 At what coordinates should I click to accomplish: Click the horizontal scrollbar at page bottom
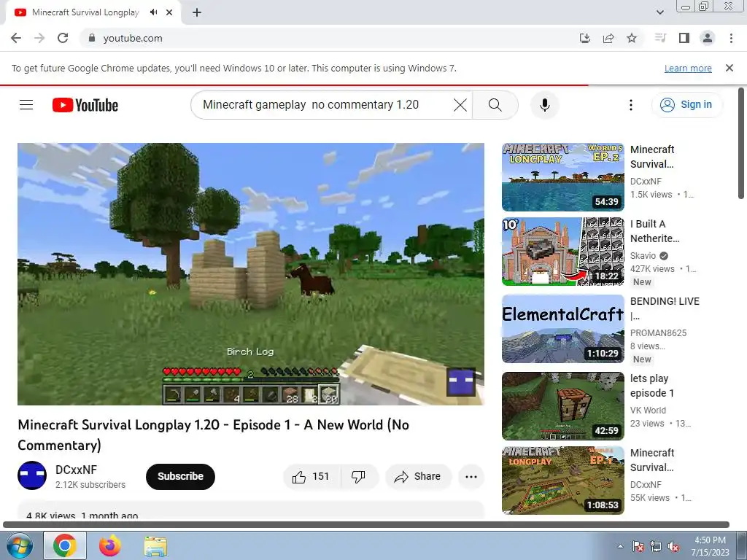tap(366, 524)
